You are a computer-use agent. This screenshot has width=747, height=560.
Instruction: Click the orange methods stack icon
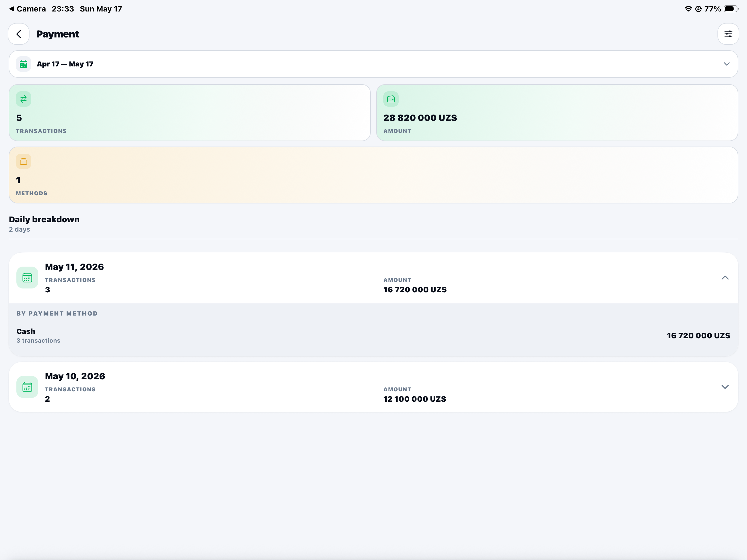23,161
